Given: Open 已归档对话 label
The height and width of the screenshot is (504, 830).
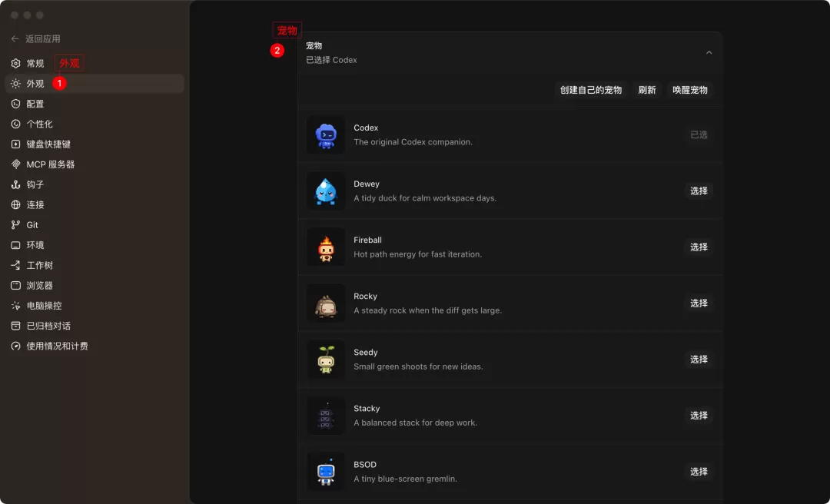Looking at the screenshot, I should 48,326.
